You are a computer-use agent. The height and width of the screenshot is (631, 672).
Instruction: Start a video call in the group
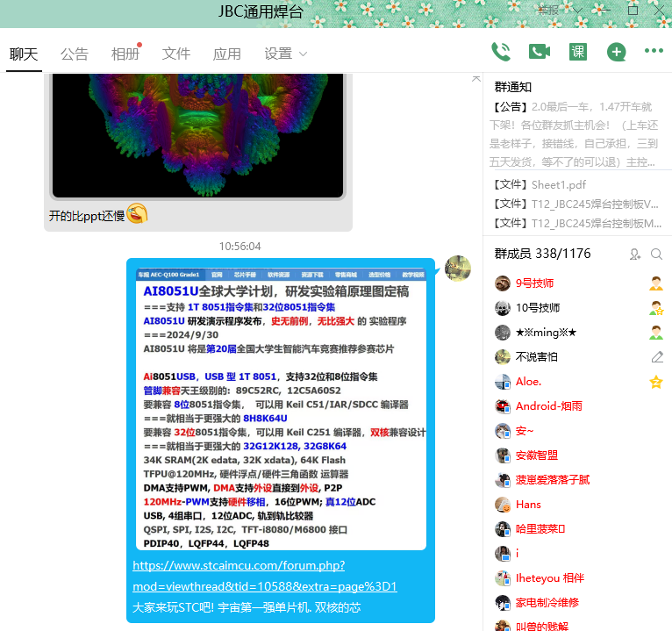(x=540, y=52)
